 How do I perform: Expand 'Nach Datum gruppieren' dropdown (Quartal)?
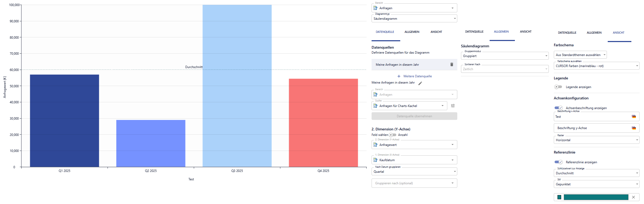click(x=414, y=171)
